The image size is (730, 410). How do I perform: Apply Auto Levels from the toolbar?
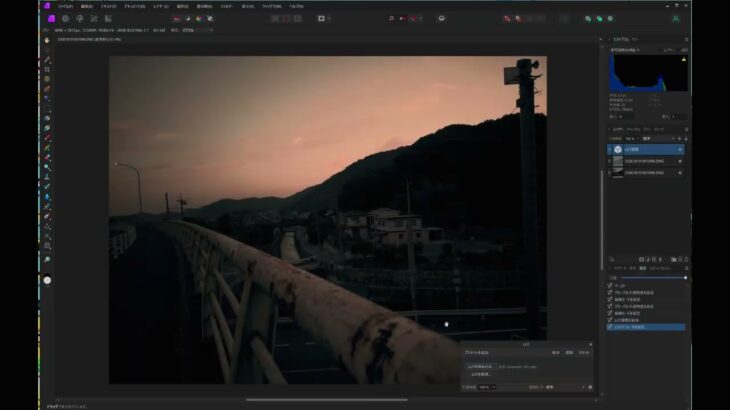click(176, 19)
